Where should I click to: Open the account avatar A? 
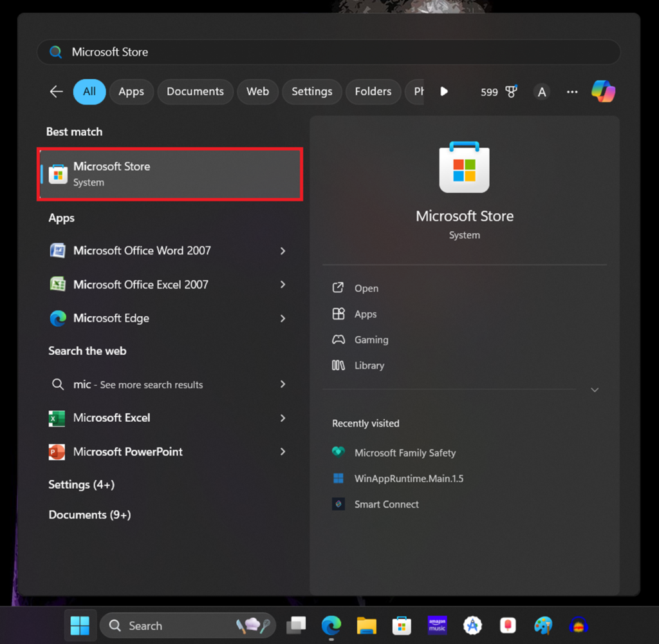click(542, 91)
